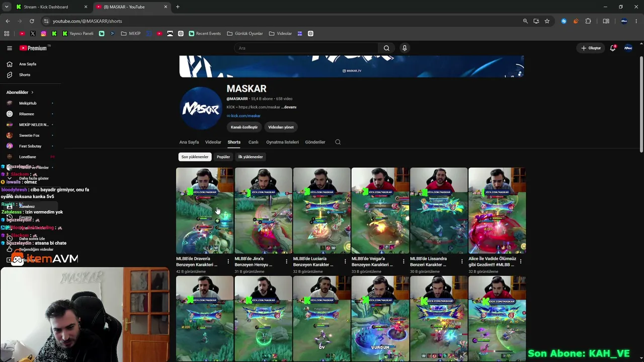This screenshot has width=644, height=362.
Task: Select the İlk yüklenenler filter chip
Action: click(x=251, y=157)
